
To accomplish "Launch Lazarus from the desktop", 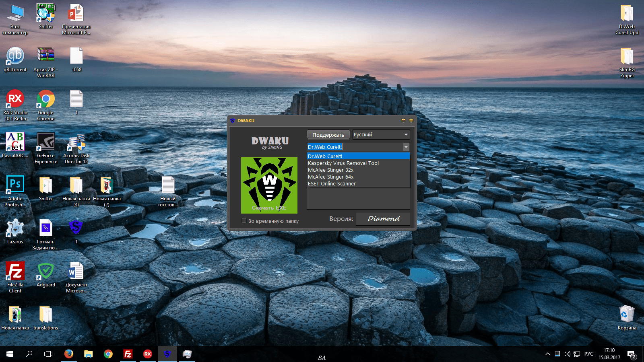I will [x=15, y=231].
